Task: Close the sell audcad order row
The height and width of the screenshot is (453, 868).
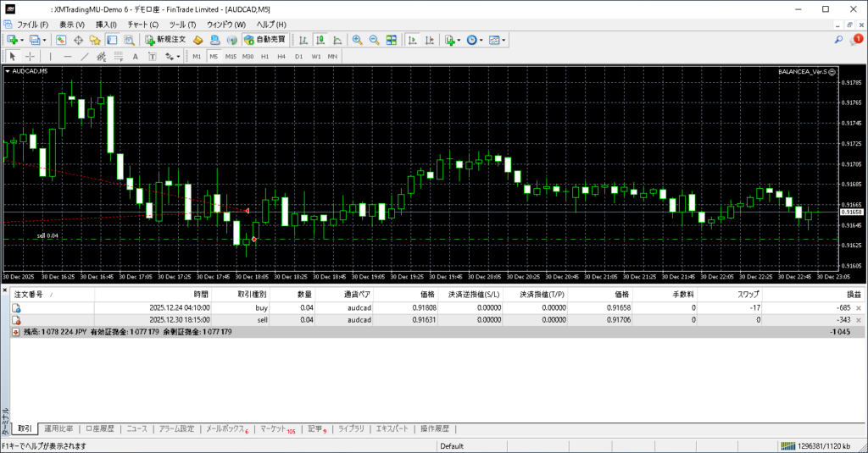Action: pos(859,321)
